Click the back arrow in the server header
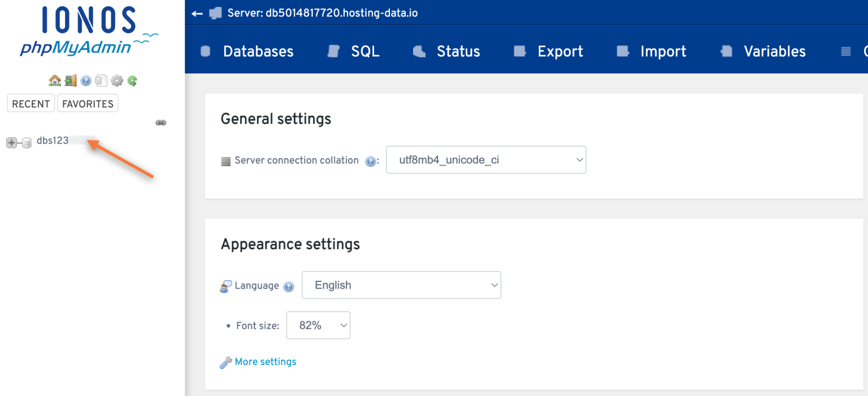The width and height of the screenshot is (868, 396). (x=197, y=12)
